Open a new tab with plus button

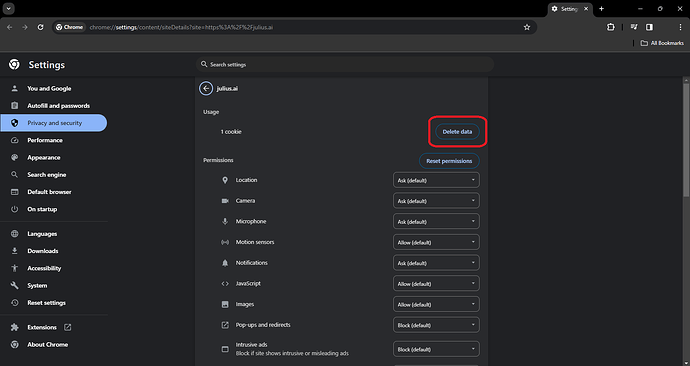[602, 9]
